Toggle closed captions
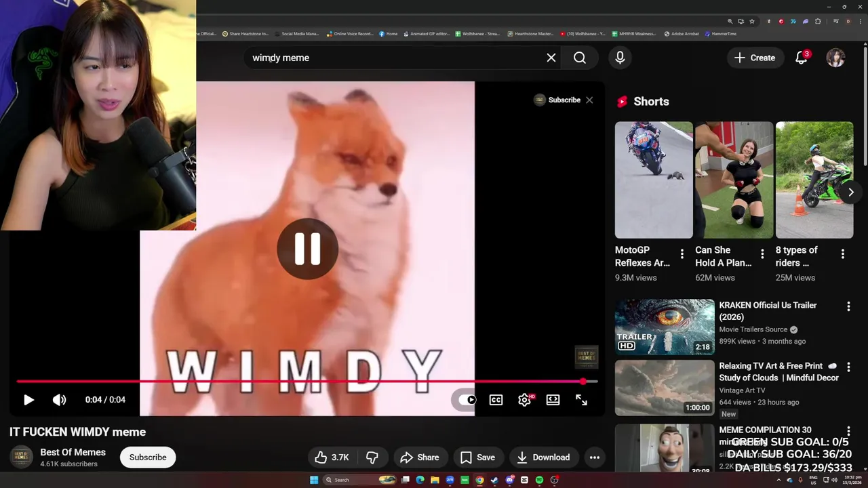The width and height of the screenshot is (868, 488). 496,400
